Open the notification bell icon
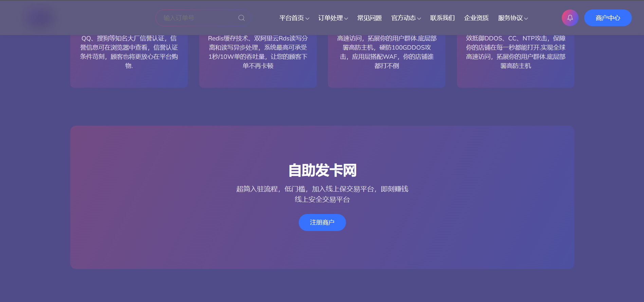This screenshot has width=644, height=302. pos(570,18)
